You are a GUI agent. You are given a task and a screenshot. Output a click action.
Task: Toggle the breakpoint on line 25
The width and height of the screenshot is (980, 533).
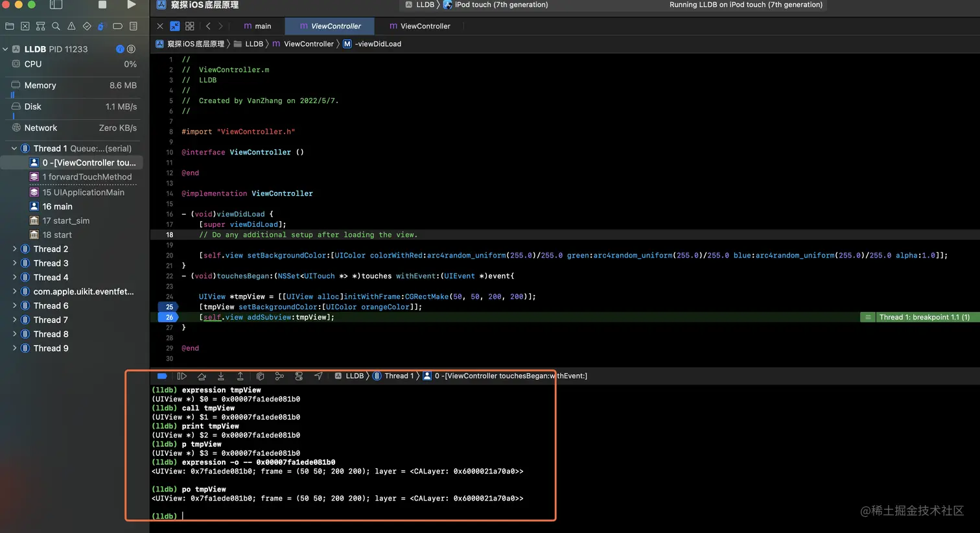[x=169, y=307]
